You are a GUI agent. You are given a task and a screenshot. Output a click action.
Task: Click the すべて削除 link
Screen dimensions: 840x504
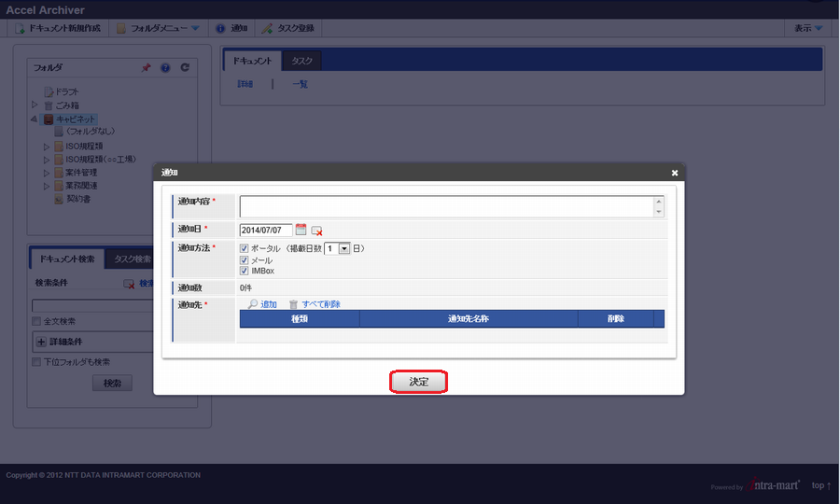coord(321,304)
